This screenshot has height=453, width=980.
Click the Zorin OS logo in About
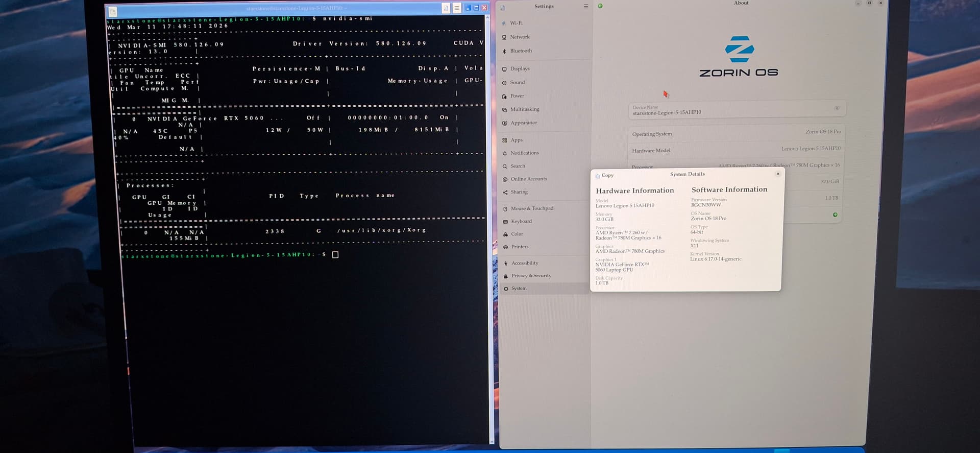click(x=739, y=57)
